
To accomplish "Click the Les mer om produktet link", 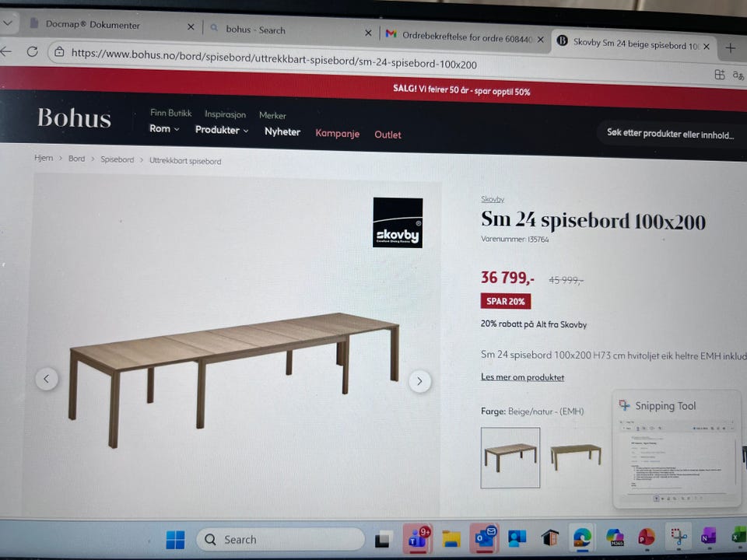I will click(x=522, y=377).
